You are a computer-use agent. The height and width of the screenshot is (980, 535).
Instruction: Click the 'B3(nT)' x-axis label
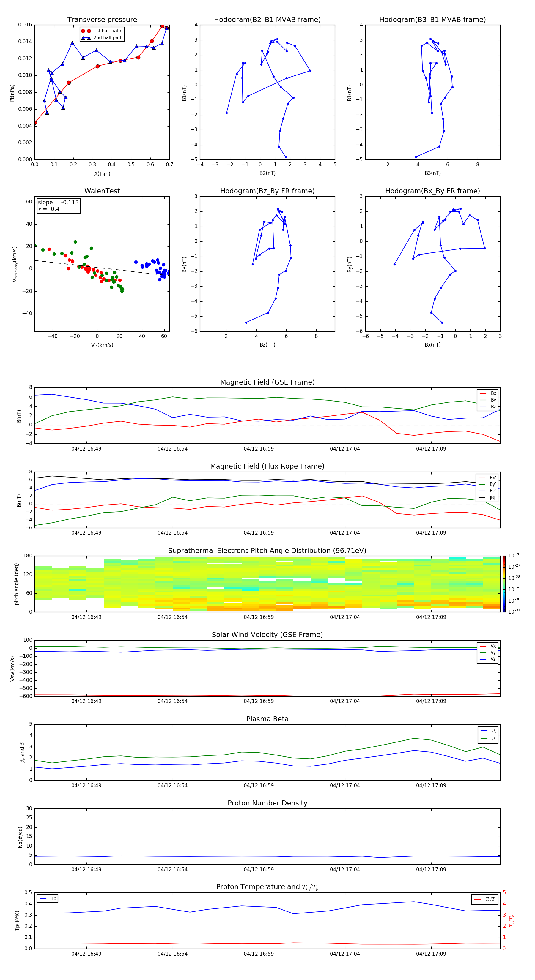point(432,173)
